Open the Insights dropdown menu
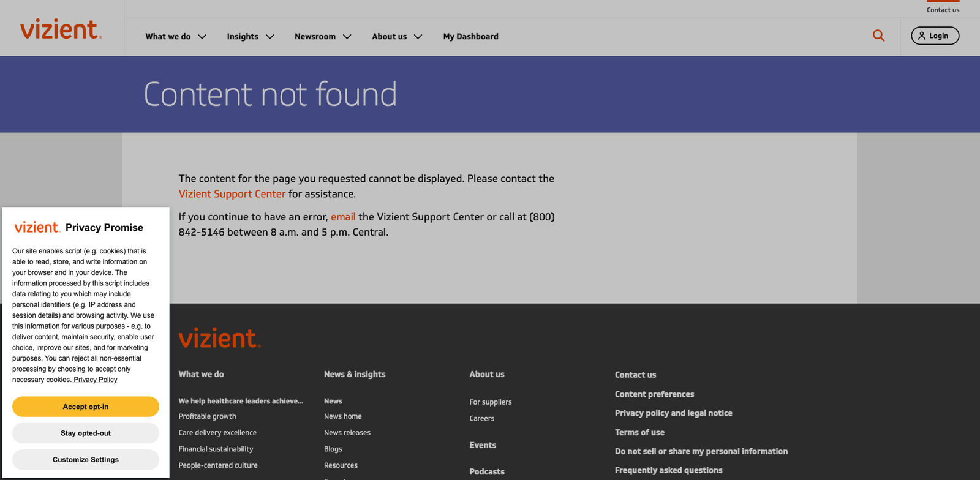The height and width of the screenshot is (480, 980). 250,37
